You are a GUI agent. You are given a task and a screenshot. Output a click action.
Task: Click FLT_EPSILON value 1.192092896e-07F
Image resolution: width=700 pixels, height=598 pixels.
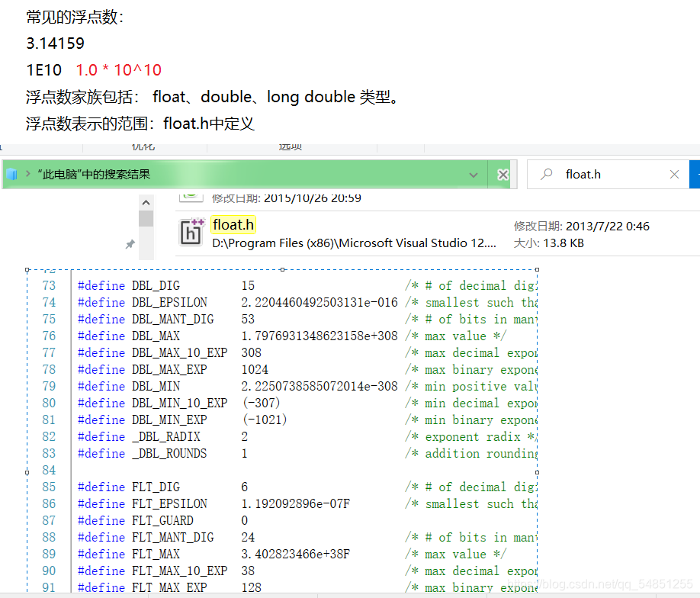coord(296,503)
